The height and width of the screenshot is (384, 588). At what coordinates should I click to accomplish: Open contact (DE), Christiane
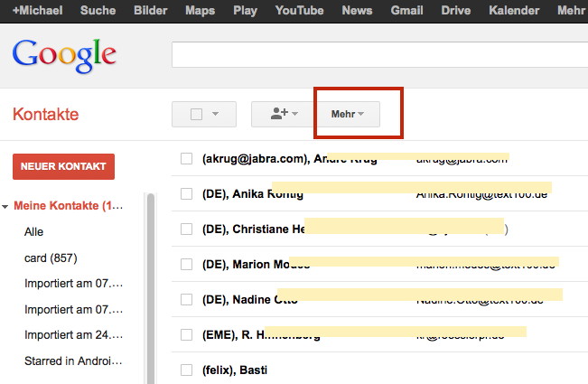click(254, 229)
